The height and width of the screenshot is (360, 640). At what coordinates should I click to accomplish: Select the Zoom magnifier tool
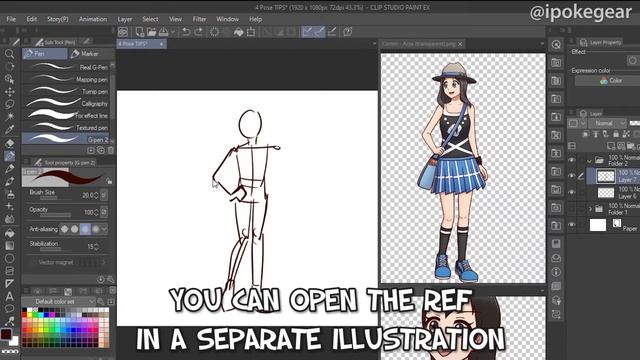click(x=9, y=53)
